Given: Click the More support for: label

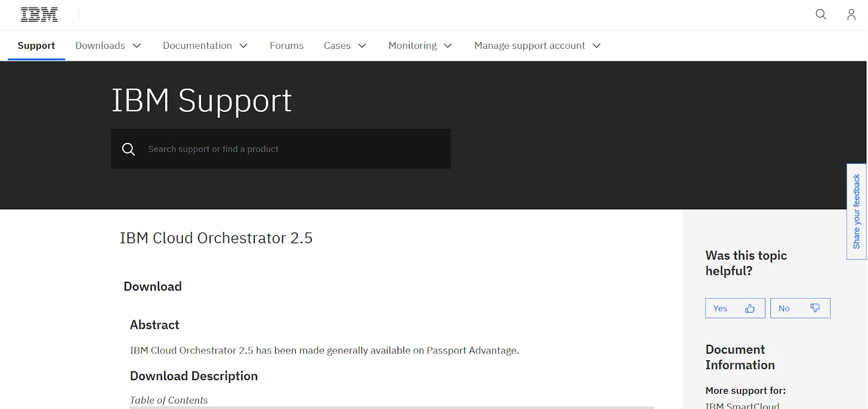Looking at the screenshot, I should 745,391.
